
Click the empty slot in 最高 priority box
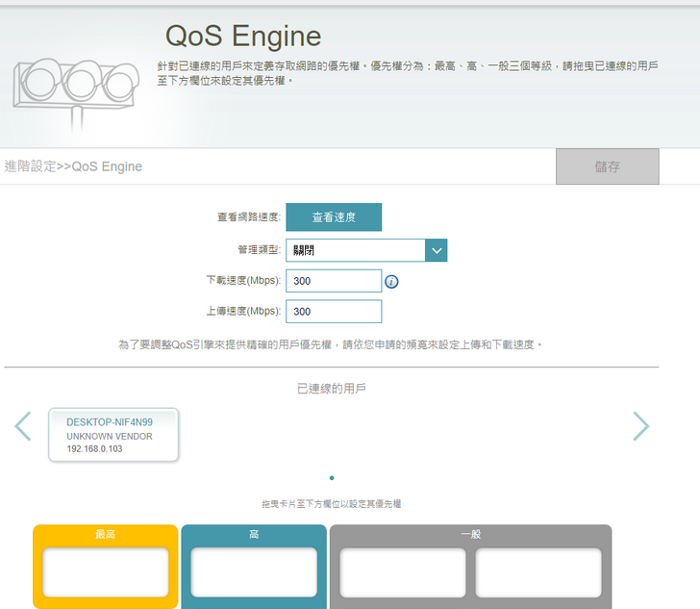coord(106,572)
